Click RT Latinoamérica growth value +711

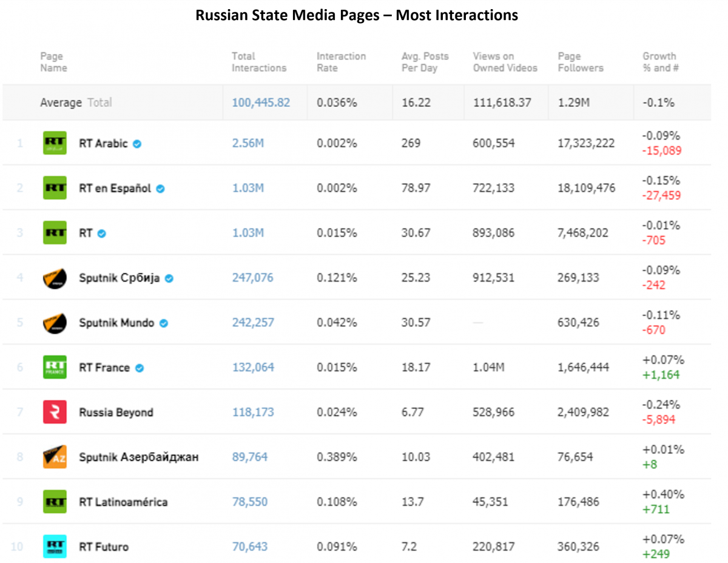coord(656,509)
